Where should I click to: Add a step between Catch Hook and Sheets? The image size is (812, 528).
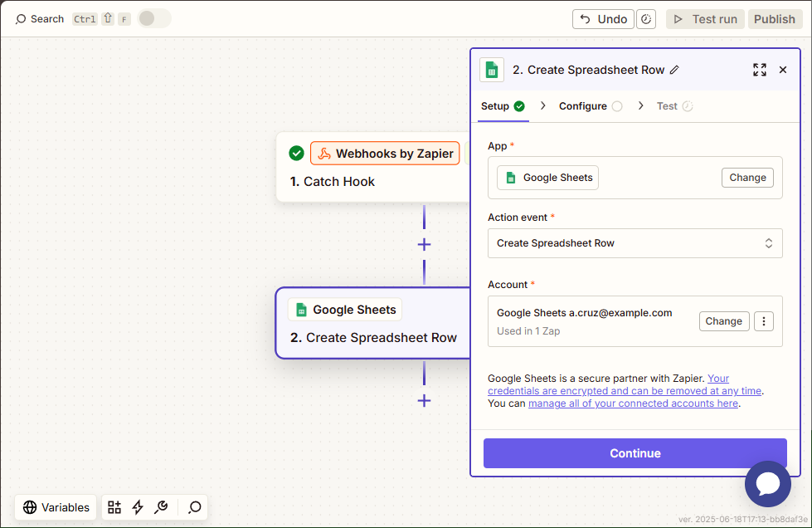tap(424, 245)
